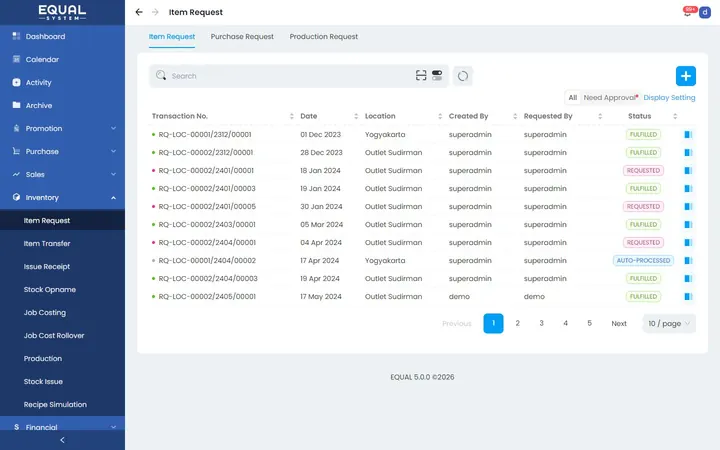This screenshot has width=720, height=450.
Task: Open details icon for RQ-LOC-00002/2405/00001
Action: tap(688, 296)
